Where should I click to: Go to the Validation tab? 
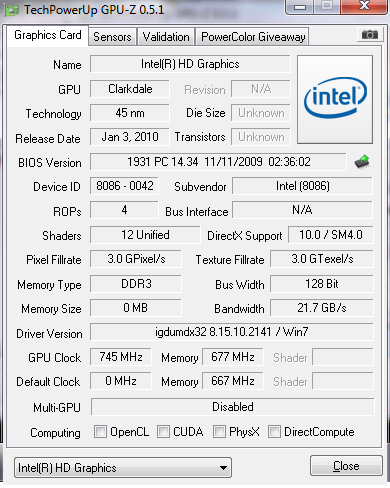[166, 37]
